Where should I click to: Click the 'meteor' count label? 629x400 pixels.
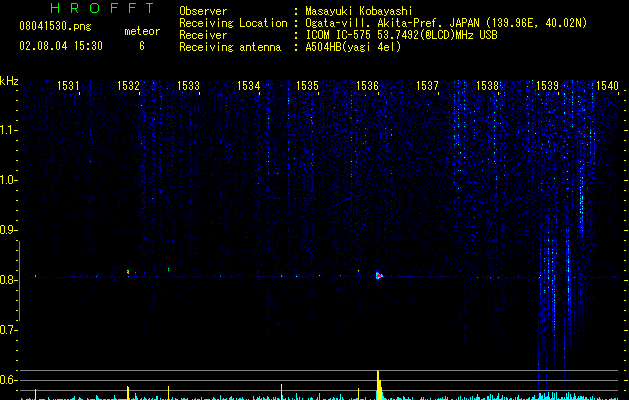142,31
